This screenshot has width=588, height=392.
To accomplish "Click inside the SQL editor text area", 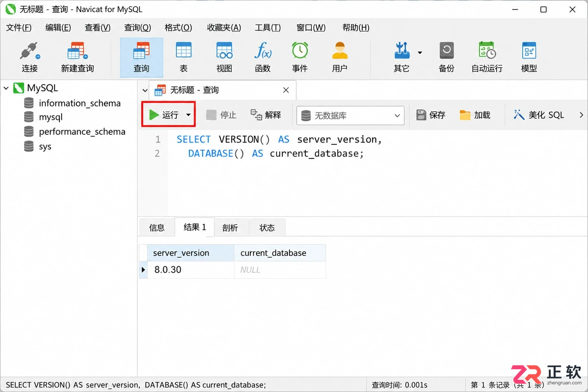I will 378,174.
